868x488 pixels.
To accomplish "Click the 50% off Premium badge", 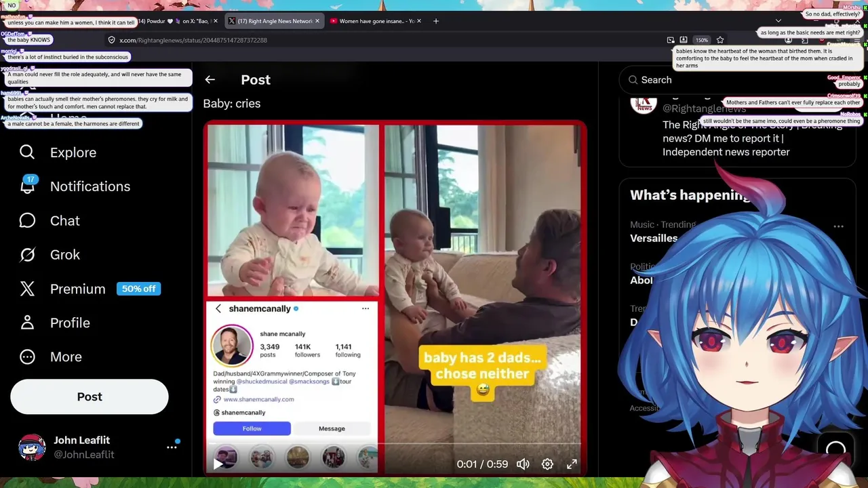I will [138, 289].
